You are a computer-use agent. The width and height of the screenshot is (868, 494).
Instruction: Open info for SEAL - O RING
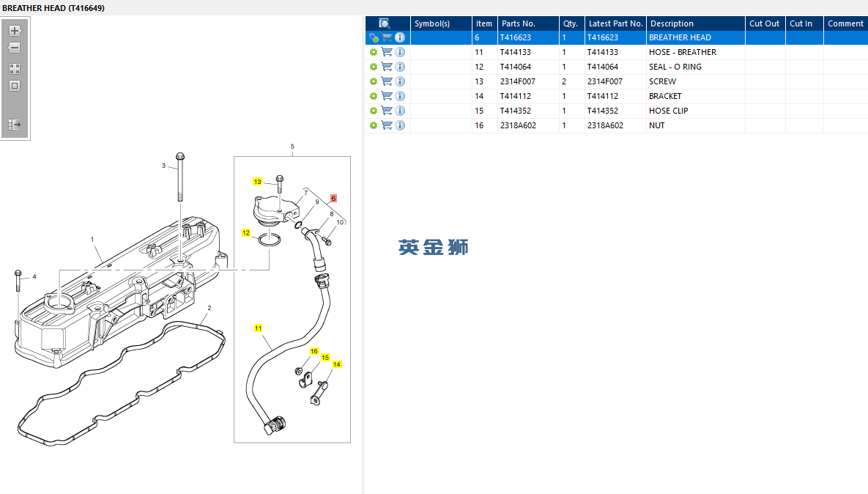400,67
